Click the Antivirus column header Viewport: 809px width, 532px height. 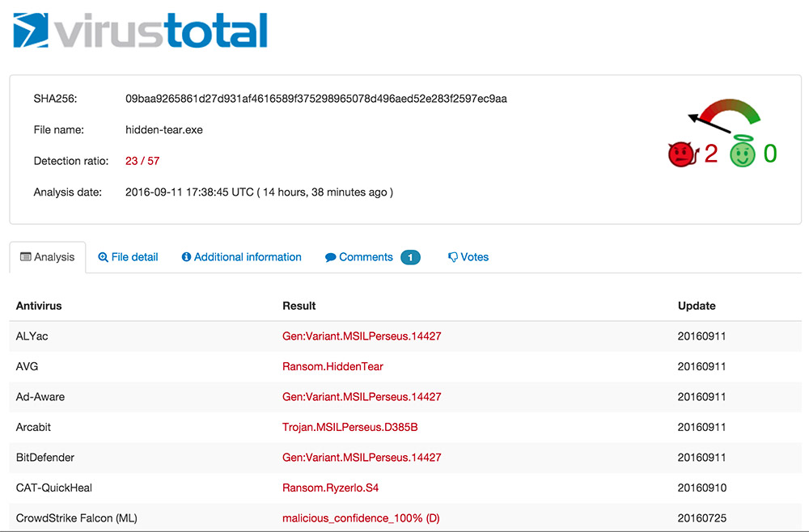39,306
